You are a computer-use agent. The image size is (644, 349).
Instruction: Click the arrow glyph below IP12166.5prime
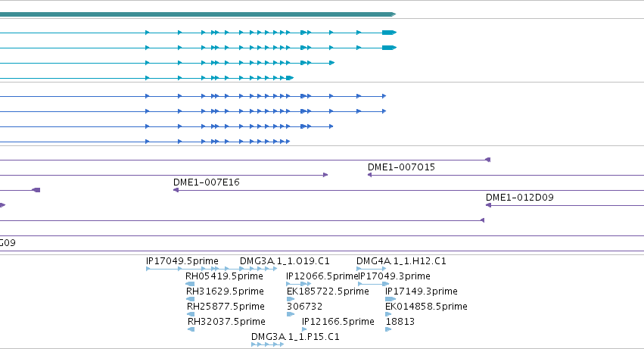(x=304, y=329)
